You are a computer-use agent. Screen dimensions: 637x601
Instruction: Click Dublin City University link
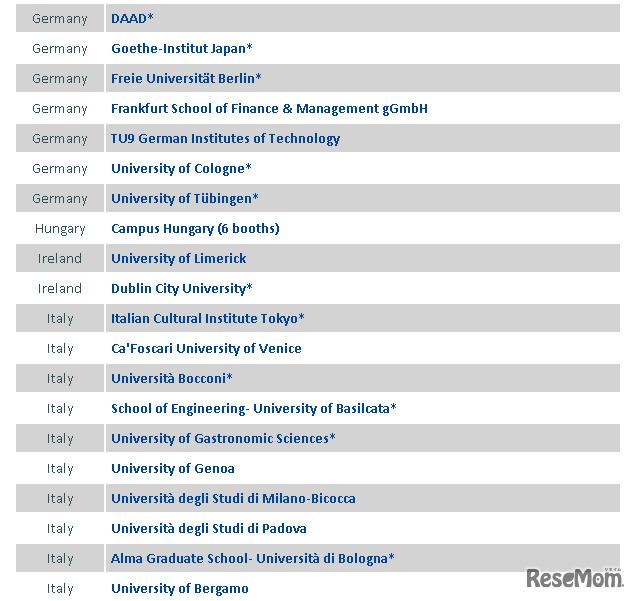coord(181,288)
